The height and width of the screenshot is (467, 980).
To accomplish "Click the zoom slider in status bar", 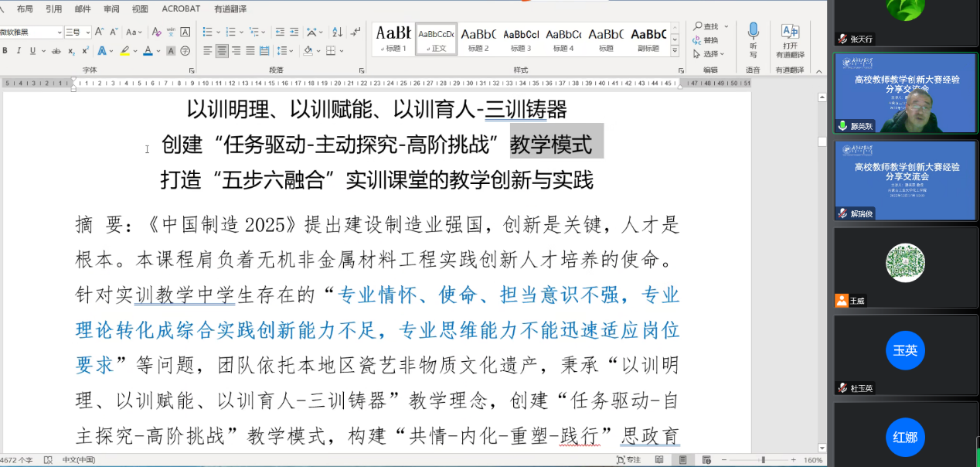I will tap(763, 460).
